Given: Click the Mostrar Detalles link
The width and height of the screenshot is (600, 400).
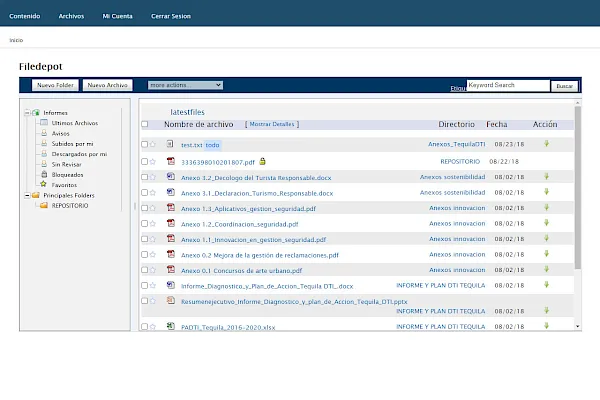Looking at the screenshot, I should coord(272,124).
